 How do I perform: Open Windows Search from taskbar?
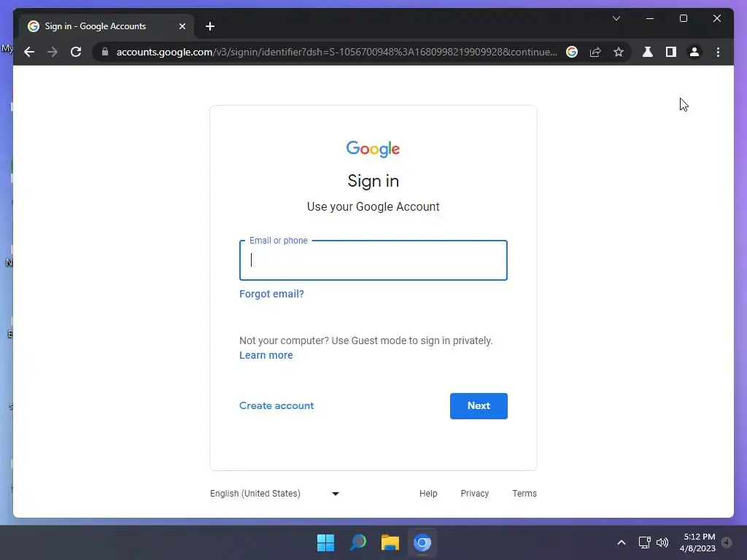[x=357, y=542]
